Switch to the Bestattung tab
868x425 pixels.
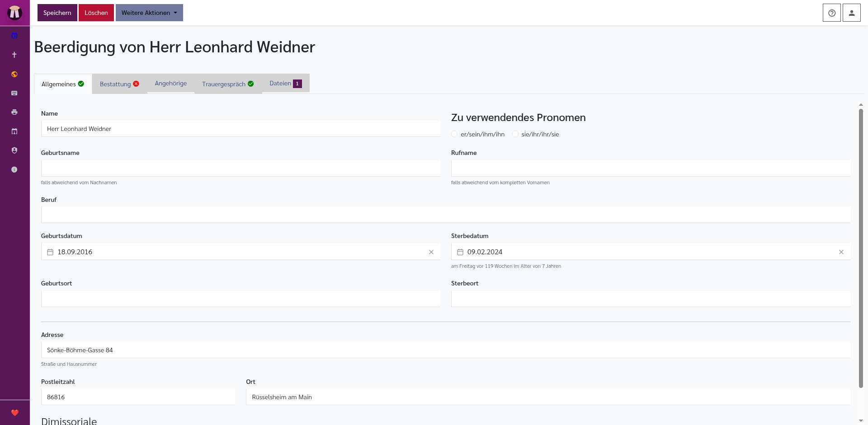coord(119,84)
